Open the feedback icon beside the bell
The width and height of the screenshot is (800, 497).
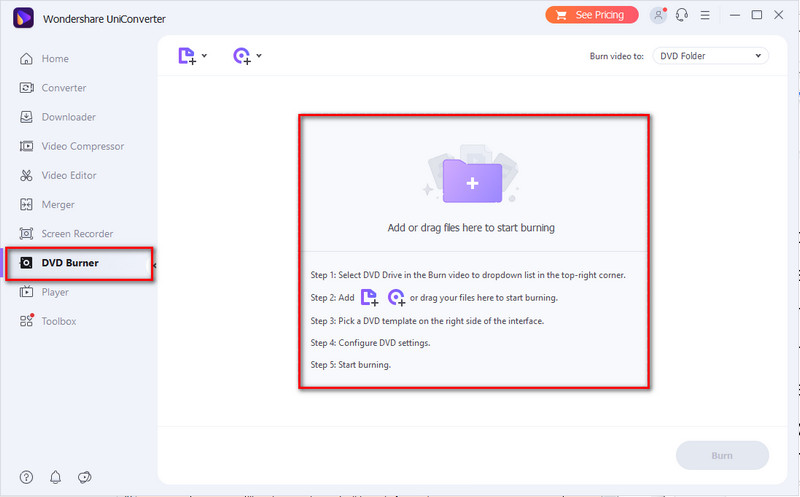point(85,477)
